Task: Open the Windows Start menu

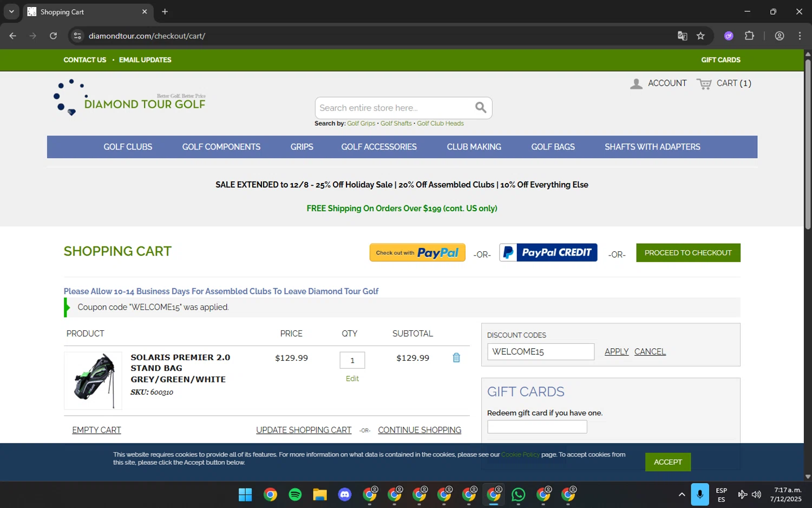Action: pos(245,494)
